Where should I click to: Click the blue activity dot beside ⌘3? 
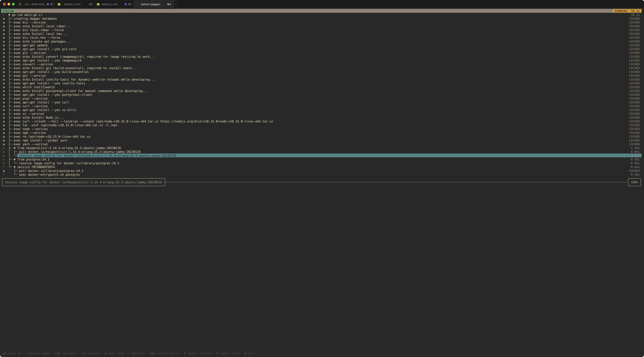(x=125, y=4)
